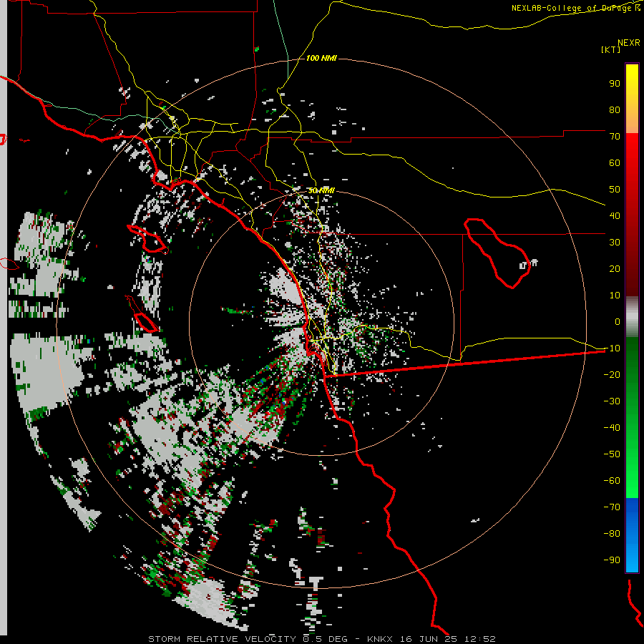Click the 0 value on the velocity scale

coord(618,321)
